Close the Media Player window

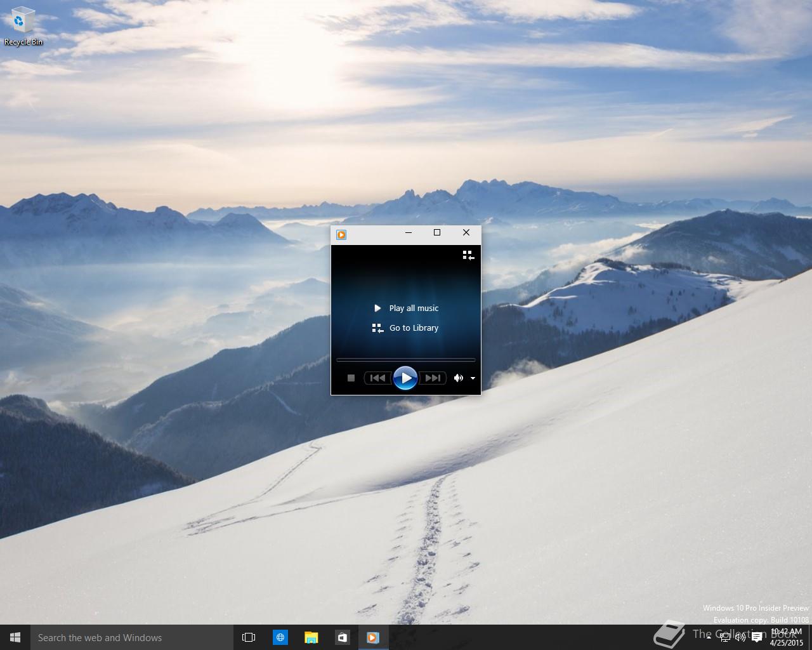(x=466, y=233)
